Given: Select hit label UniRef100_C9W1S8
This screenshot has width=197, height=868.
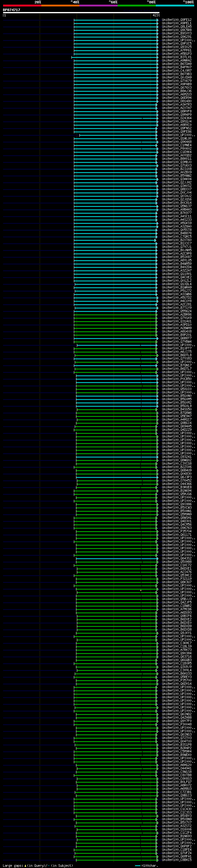Looking at the screenshot, I should click(x=177, y=772).
